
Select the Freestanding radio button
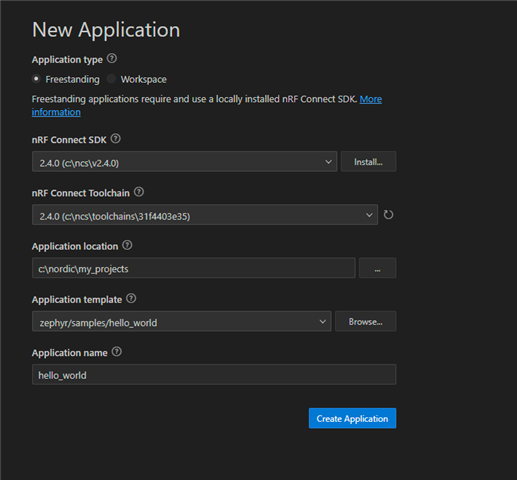[36, 79]
